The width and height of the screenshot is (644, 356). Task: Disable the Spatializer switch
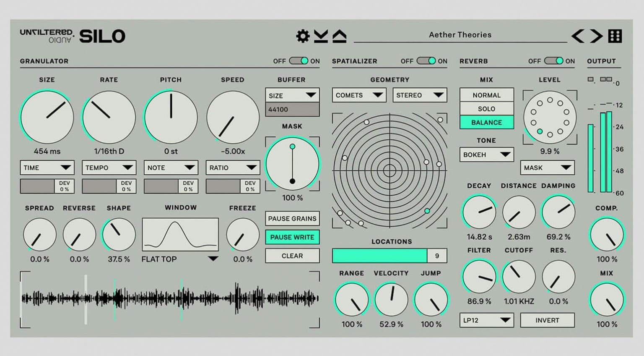426,61
